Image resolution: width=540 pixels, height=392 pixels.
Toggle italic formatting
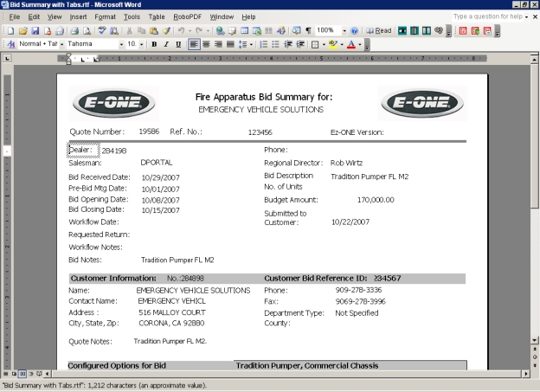[166, 44]
